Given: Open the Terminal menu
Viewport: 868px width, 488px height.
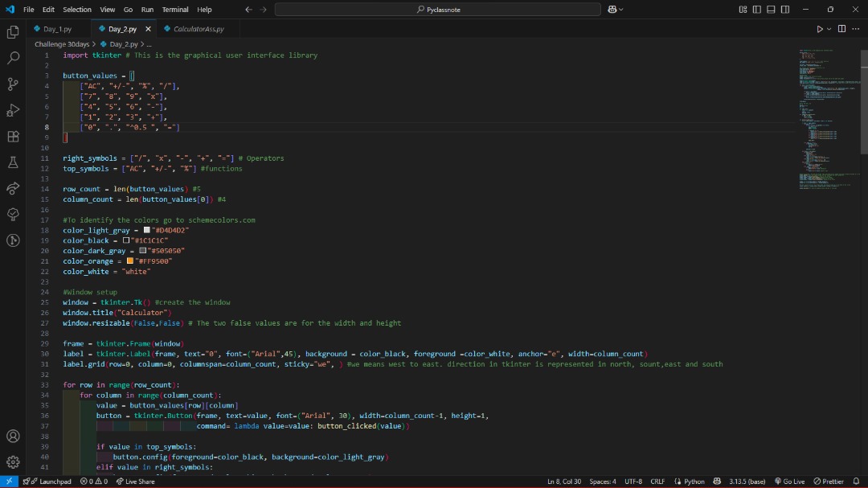Looking at the screenshot, I should tap(175, 10).
